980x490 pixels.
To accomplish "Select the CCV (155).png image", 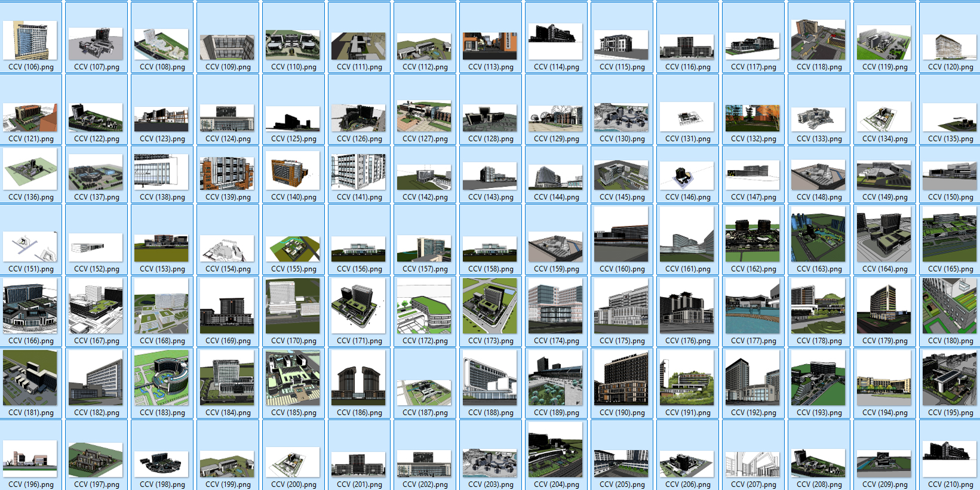I will [x=293, y=248].
